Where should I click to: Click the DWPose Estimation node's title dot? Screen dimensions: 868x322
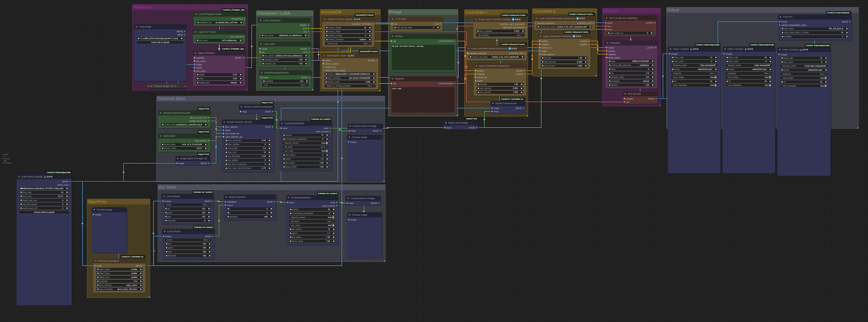[x=96, y=261]
